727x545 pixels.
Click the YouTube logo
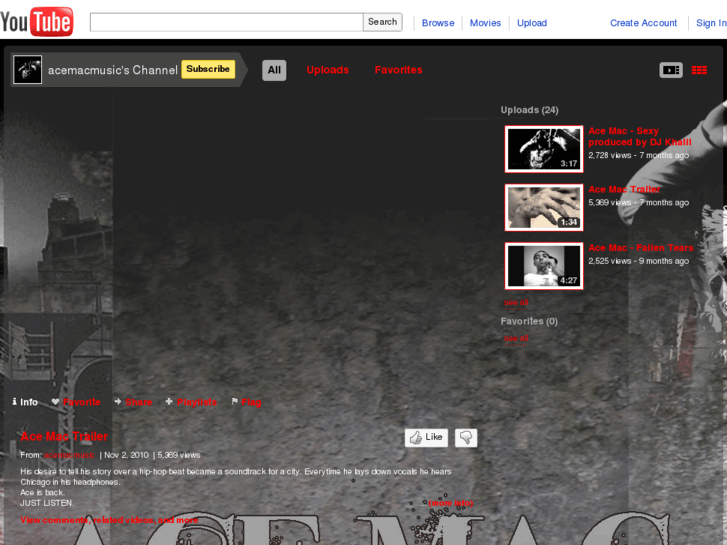(x=37, y=21)
